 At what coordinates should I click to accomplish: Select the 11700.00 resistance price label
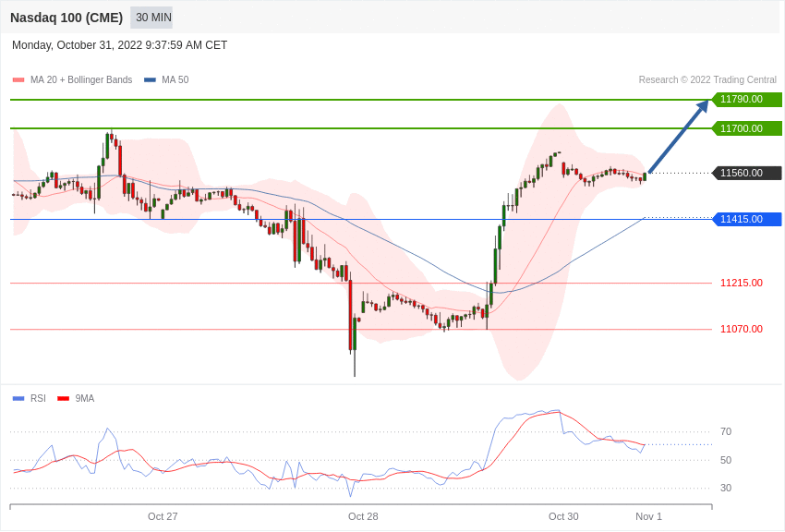(747, 128)
